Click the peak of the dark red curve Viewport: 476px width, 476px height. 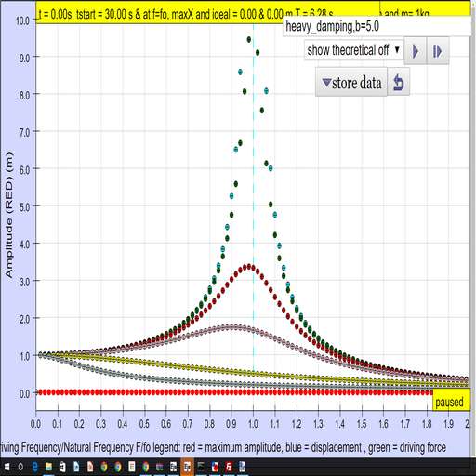click(249, 267)
